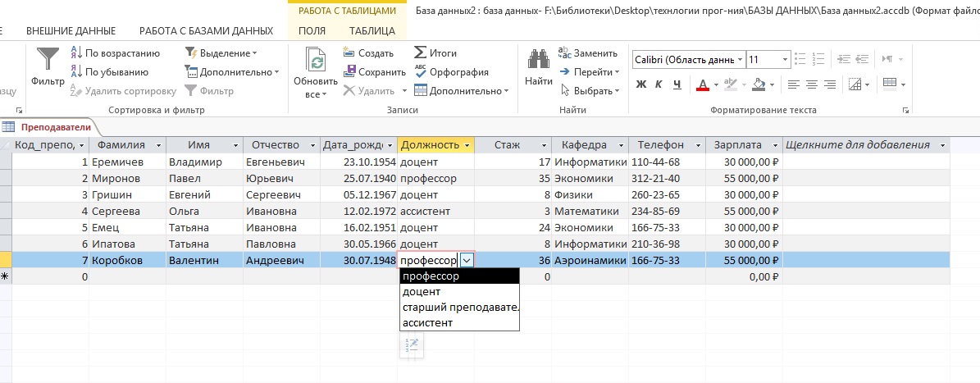Open the ПОЛЯ ribbon tab
Screen dimensions: 980x383
point(312,31)
